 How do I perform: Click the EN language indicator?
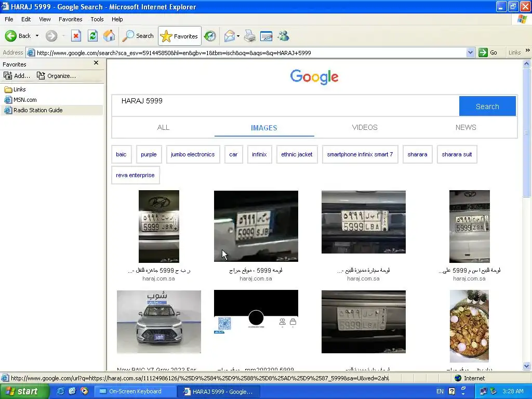click(440, 391)
